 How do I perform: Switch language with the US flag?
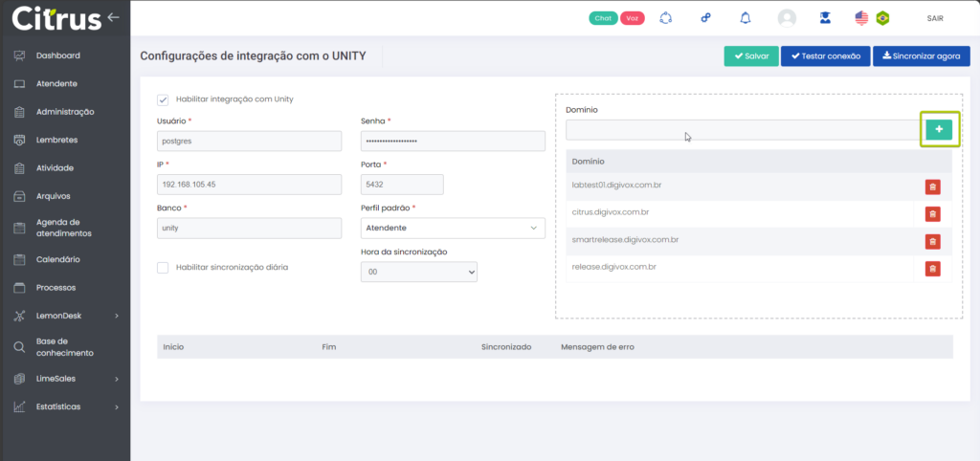click(x=861, y=18)
